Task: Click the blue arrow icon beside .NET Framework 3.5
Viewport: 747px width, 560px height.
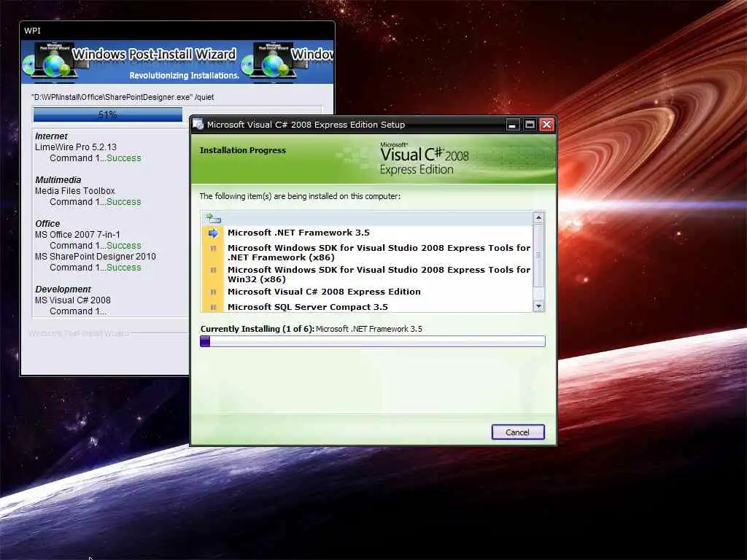Action: coord(213,233)
